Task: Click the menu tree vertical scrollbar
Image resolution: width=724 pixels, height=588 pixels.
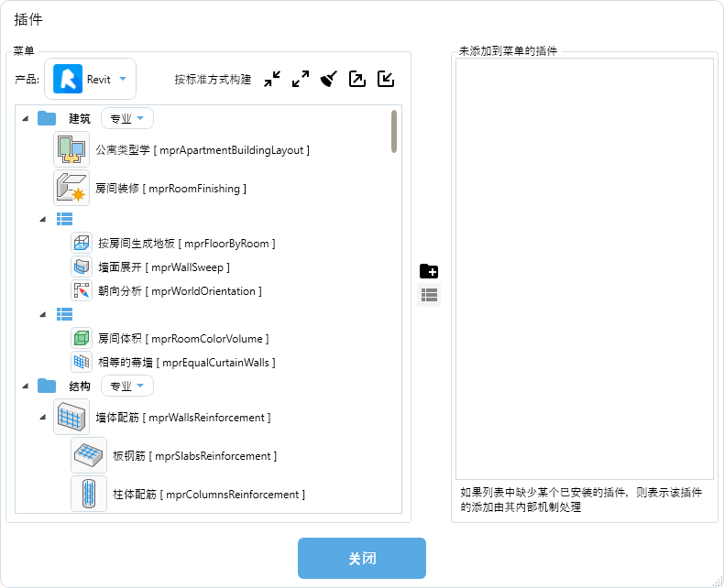Action: [394, 131]
